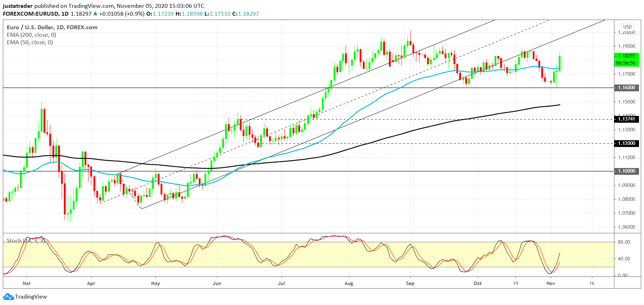The width and height of the screenshot is (644, 305).
Task: Click the 1.16000 horizontal line price label
Action: point(627,87)
